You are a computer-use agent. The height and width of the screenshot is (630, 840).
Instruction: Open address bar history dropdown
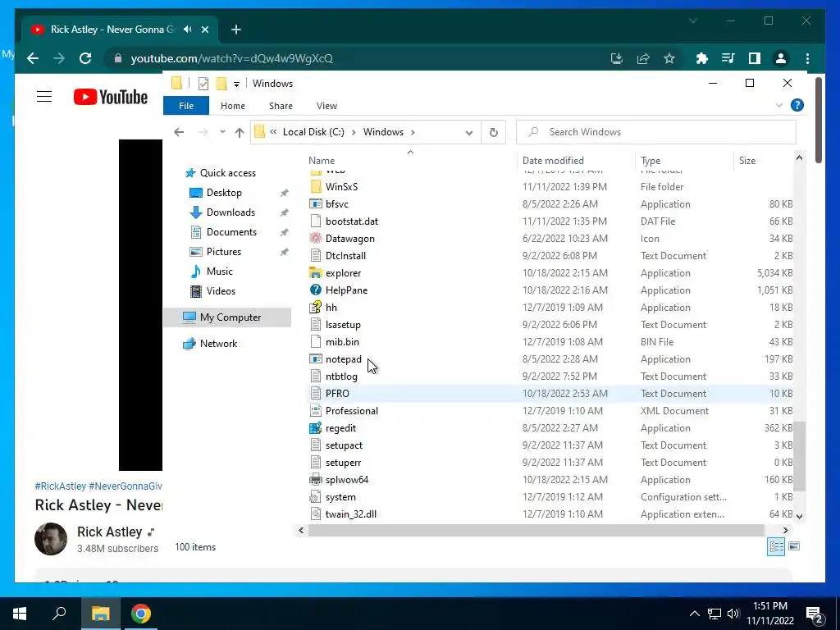coord(468,133)
